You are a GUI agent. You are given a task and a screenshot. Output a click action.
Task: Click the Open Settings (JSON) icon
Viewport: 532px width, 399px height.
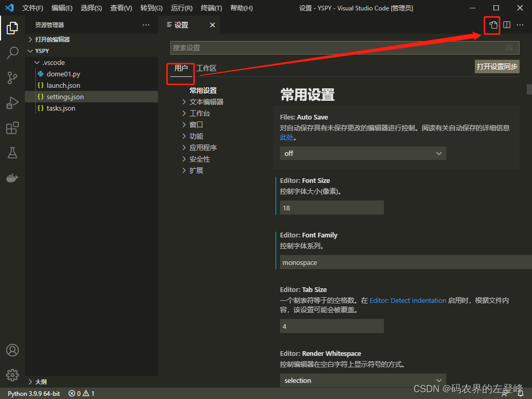(x=493, y=25)
